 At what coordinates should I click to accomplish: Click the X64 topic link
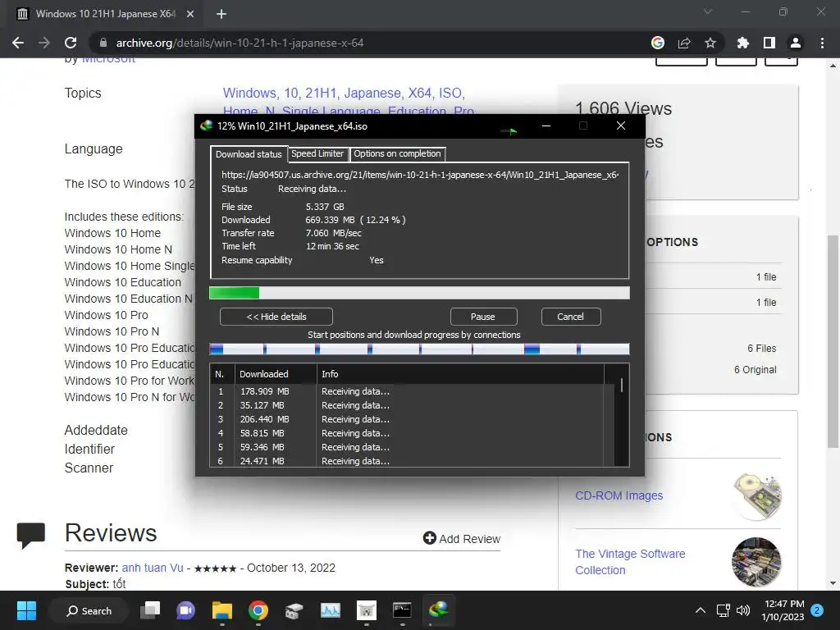click(420, 94)
